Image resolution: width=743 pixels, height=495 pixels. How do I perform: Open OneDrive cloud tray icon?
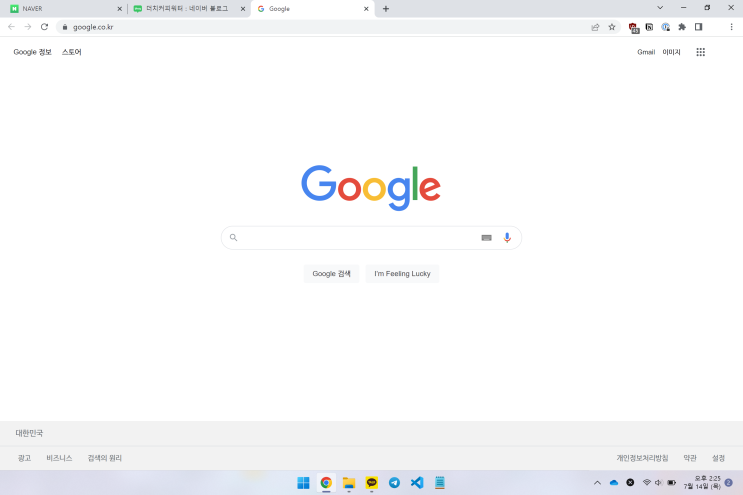[614, 483]
